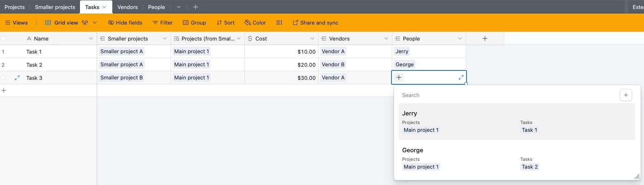Click Jerry chip in Task 1 row
This screenshot has height=185, width=644.
402,51
